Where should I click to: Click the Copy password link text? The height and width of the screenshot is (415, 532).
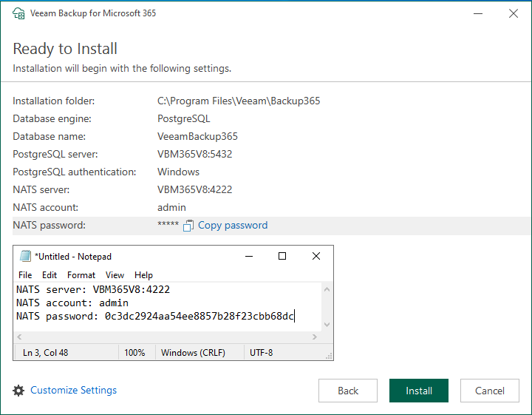pyautogui.click(x=233, y=226)
